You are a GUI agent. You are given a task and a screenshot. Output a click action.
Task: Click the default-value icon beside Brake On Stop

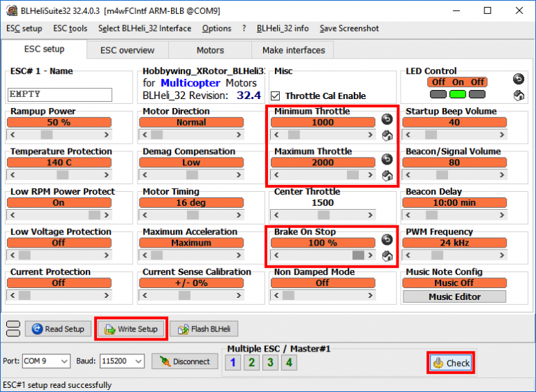(x=387, y=256)
